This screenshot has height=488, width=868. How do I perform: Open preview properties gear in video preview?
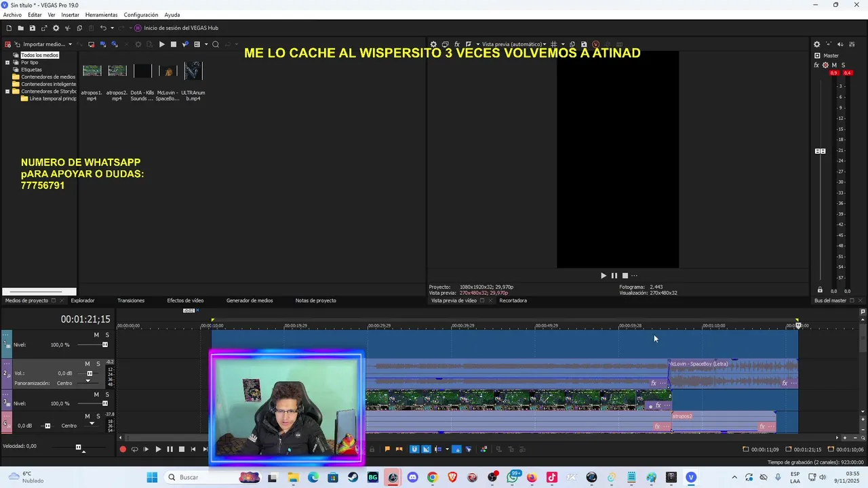tap(434, 44)
